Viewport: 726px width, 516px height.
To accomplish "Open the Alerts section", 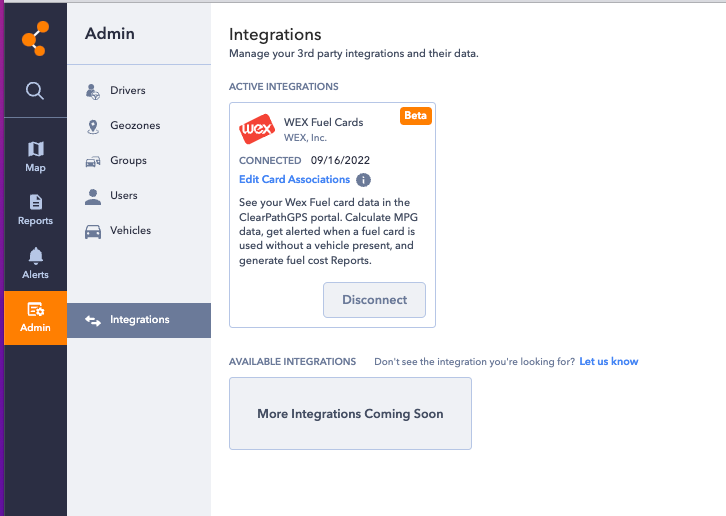I will pos(35,263).
